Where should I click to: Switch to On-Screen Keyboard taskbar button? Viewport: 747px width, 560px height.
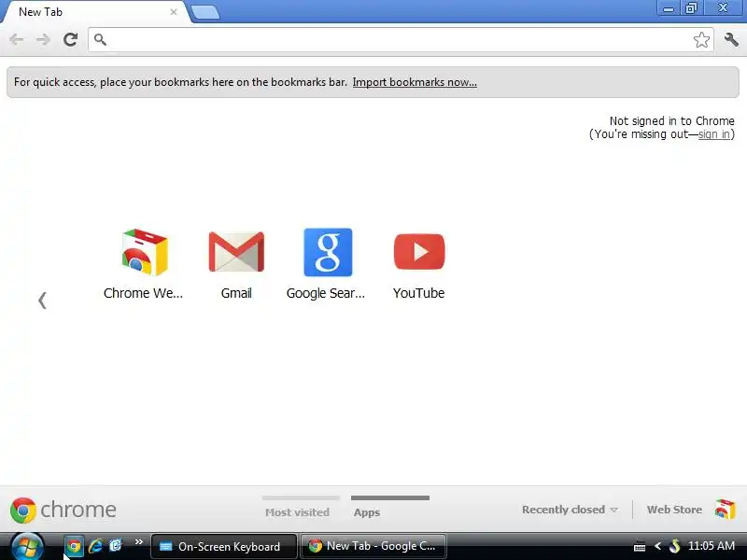(223, 546)
